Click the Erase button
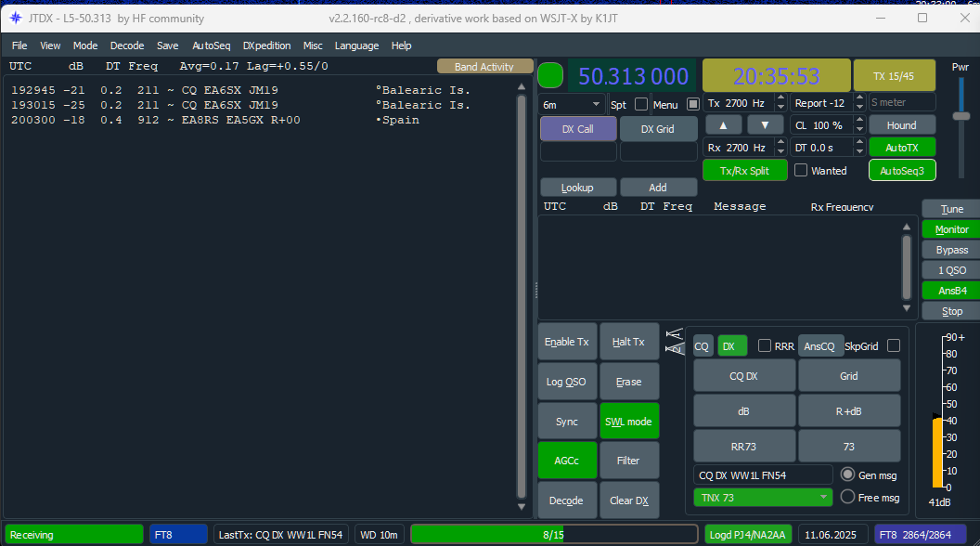This screenshot has height=546, width=980. [629, 382]
